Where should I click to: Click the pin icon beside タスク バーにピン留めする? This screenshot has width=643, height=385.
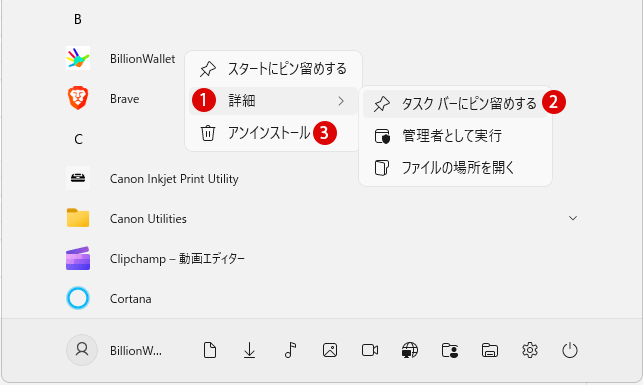(382, 104)
